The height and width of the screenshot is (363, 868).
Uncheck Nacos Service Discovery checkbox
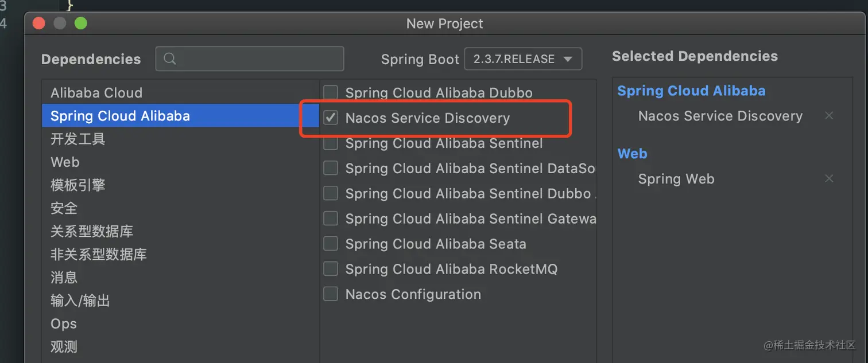click(331, 118)
